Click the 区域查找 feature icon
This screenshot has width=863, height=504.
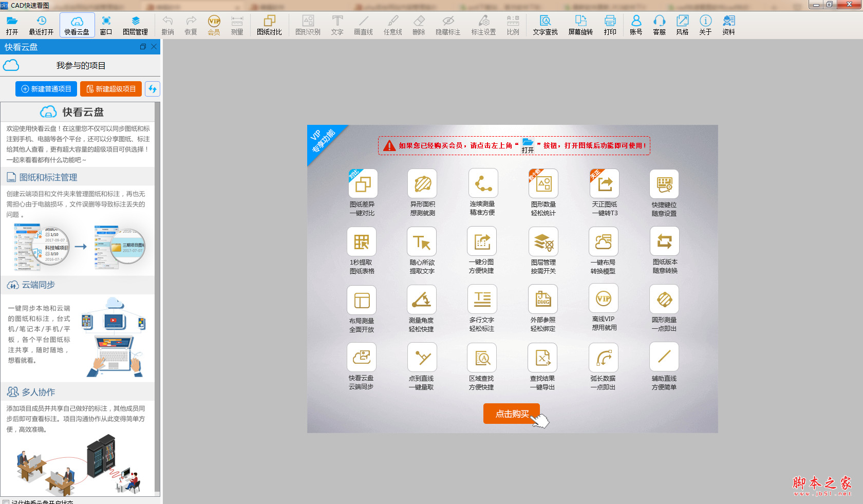click(482, 358)
